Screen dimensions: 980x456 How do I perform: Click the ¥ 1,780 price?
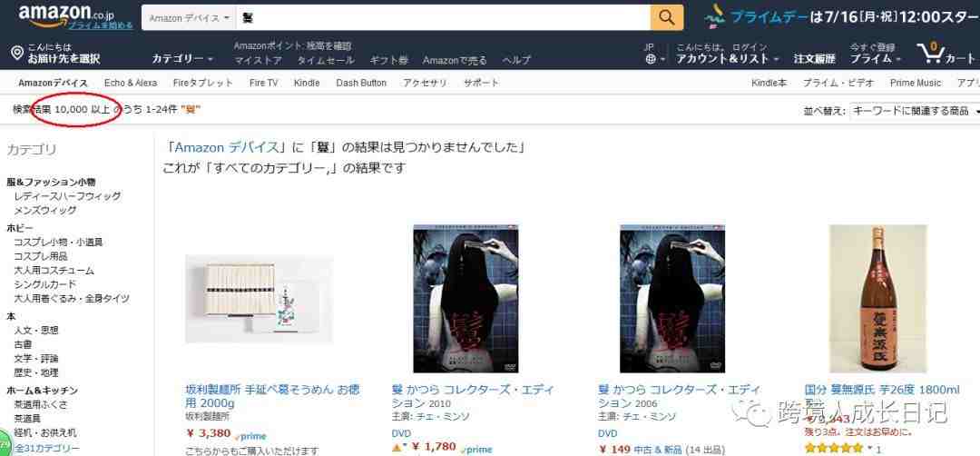point(433,447)
